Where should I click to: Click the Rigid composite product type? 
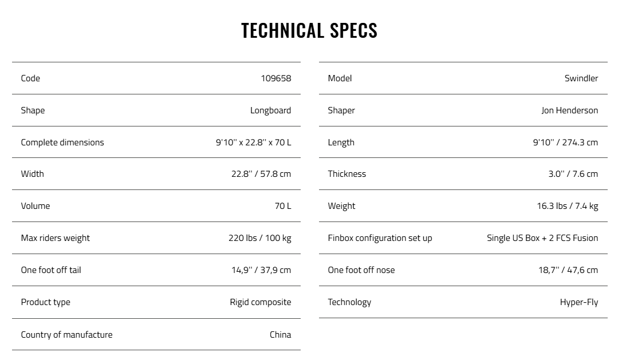pos(261,302)
